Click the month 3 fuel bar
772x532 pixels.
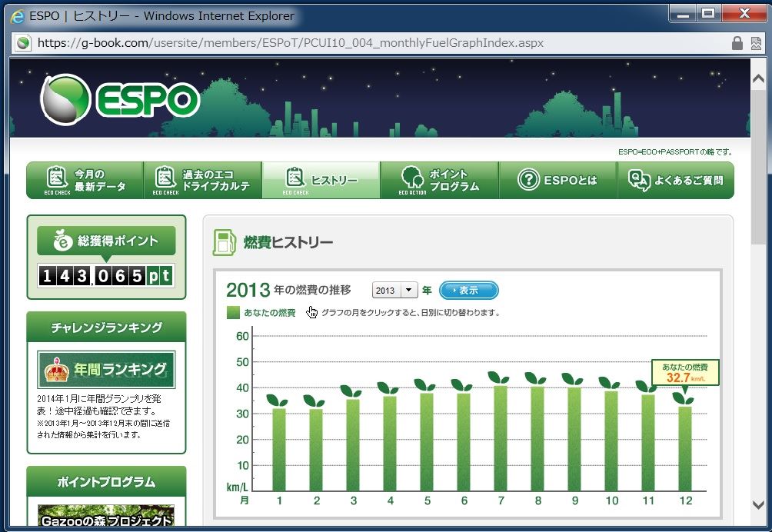tap(353, 444)
